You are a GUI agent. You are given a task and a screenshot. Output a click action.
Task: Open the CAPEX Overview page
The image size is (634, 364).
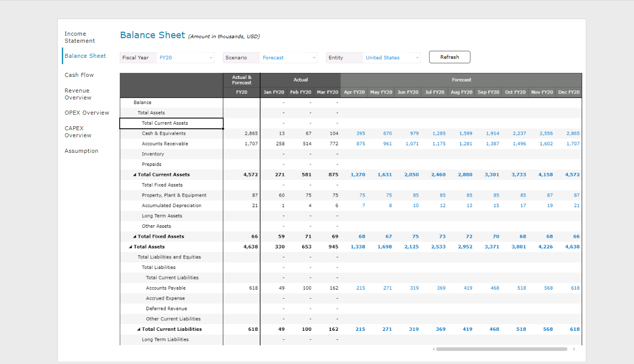click(78, 132)
